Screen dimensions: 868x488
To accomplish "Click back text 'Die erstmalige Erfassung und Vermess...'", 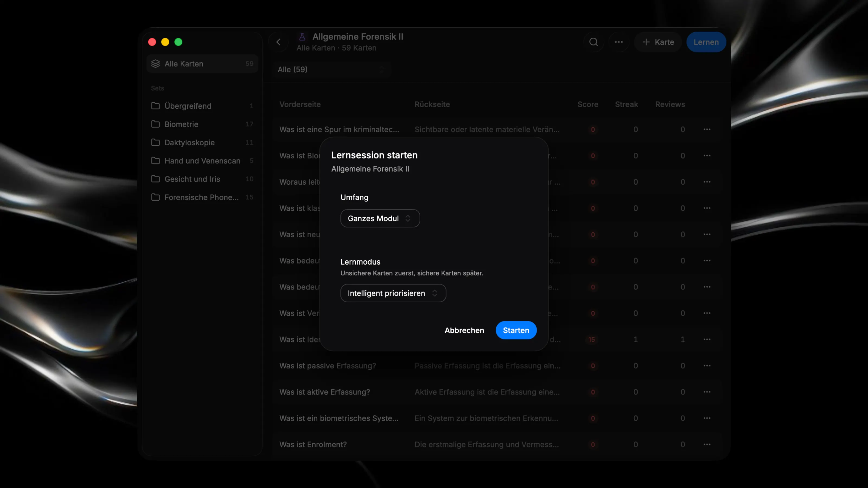I will (487, 445).
